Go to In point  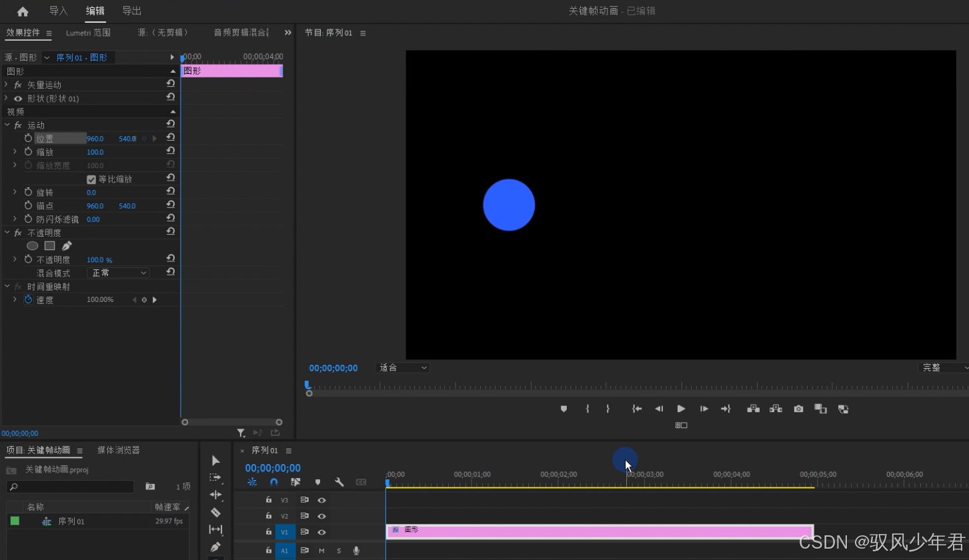pos(637,409)
